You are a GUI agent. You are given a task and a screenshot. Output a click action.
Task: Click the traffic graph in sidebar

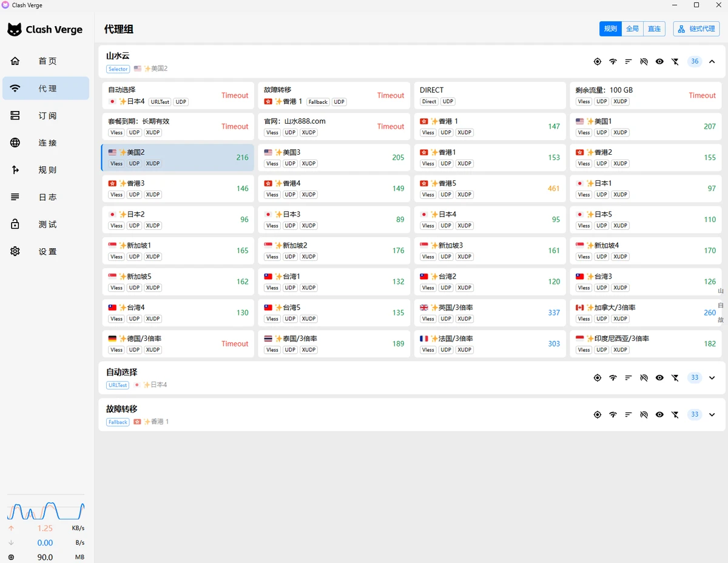(46, 510)
